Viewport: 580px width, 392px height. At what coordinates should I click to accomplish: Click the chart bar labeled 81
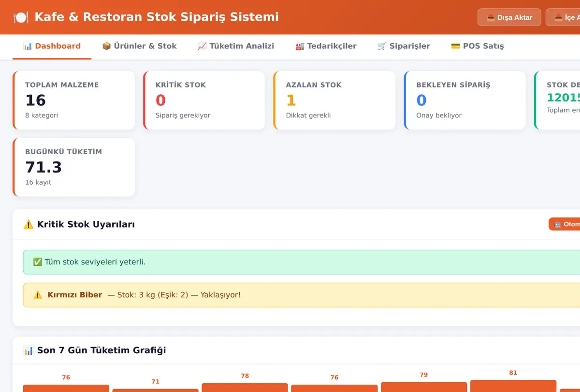[x=513, y=386]
